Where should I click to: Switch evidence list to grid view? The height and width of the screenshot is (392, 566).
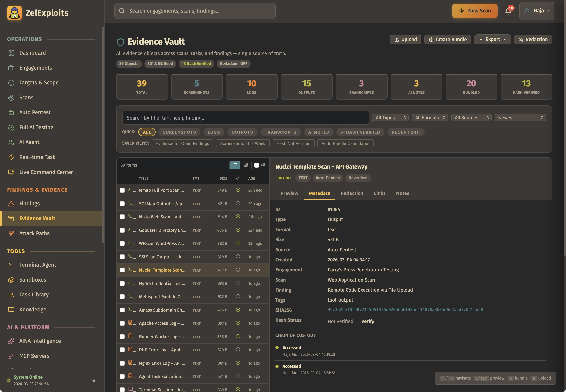click(x=246, y=165)
